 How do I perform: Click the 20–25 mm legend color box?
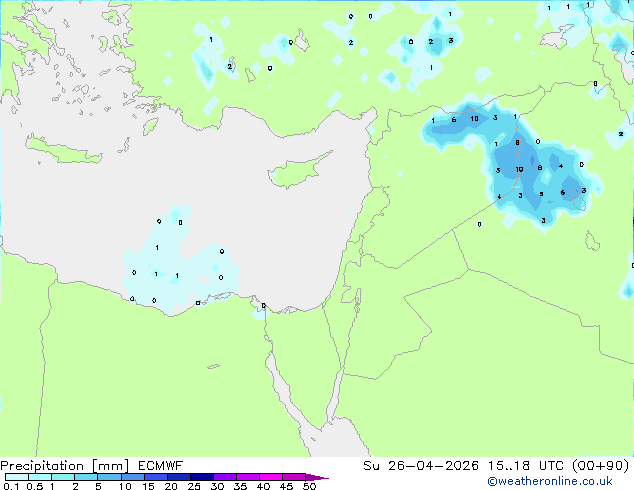pyautogui.click(x=178, y=477)
